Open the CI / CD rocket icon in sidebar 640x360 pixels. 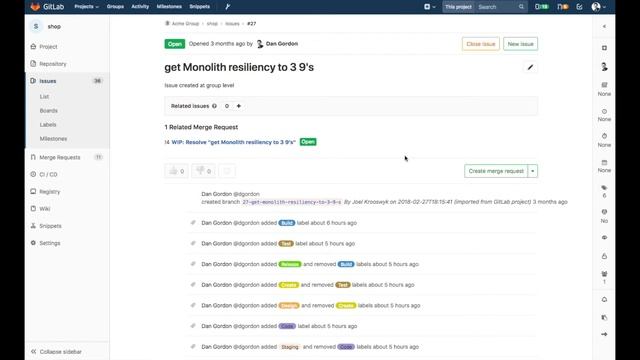pyautogui.click(x=33, y=174)
